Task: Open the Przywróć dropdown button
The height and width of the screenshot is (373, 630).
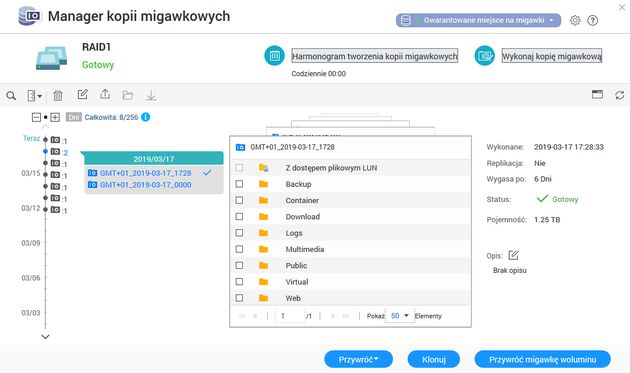Action: [x=358, y=359]
